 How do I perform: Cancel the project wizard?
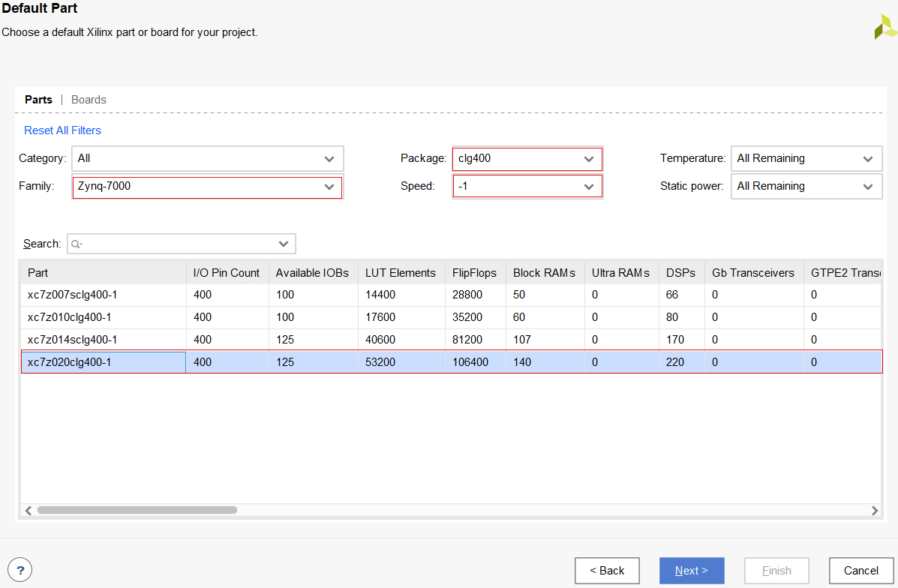(860, 571)
